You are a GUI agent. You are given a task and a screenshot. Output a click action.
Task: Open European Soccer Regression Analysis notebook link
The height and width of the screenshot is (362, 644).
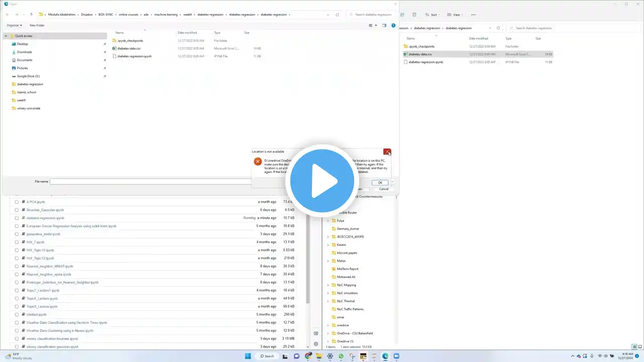[71, 226]
